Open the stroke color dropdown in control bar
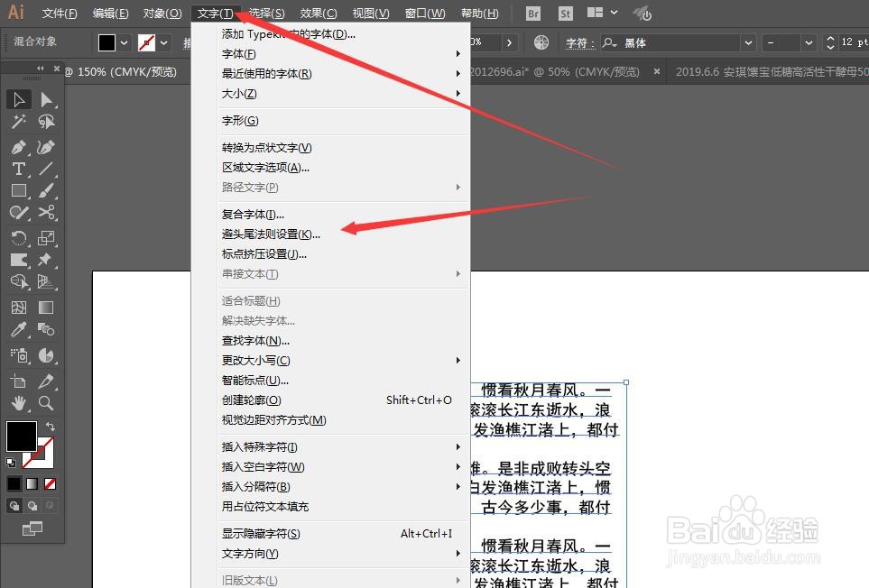Viewport: 869px width, 588px height. (x=164, y=42)
